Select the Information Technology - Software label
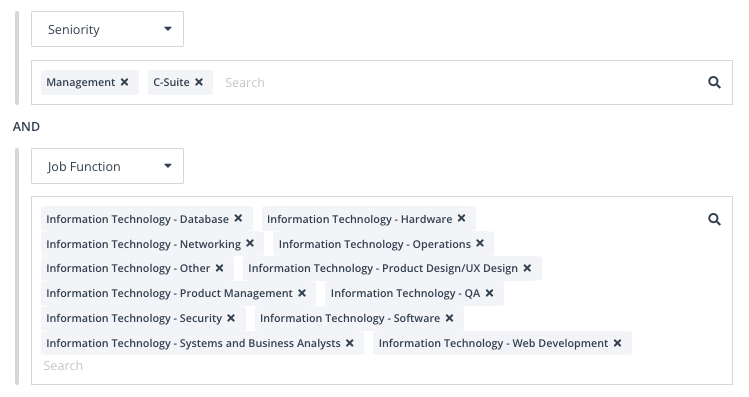749x397 pixels. [x=350, y=318]
